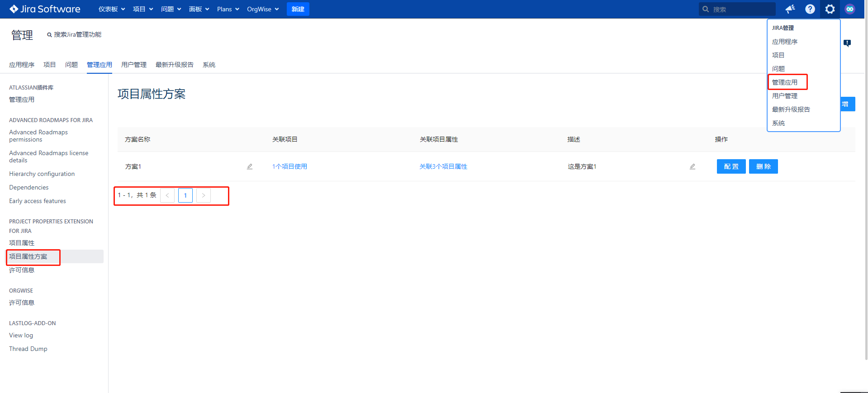Click the settings gear icon
The width and height of the screenshot is (868, 393).
click(830, 9)
